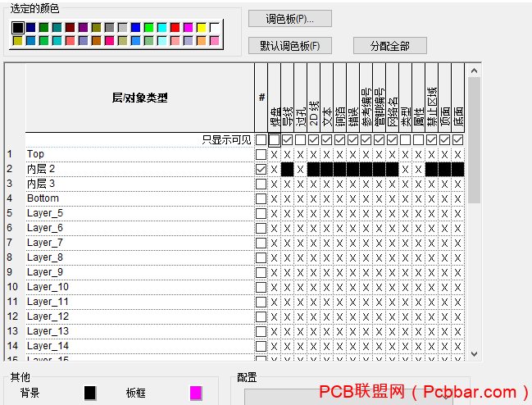This screenshot has width=532, height=405.
Task: Enable 焊盘 checkbox in 只显示可见 row
Action: tap(274, 139)
